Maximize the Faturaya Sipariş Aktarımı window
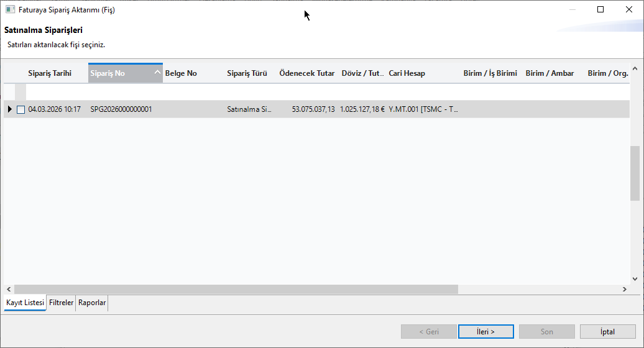644x348 pixels. pyautogui.click(x=600, y=9)
